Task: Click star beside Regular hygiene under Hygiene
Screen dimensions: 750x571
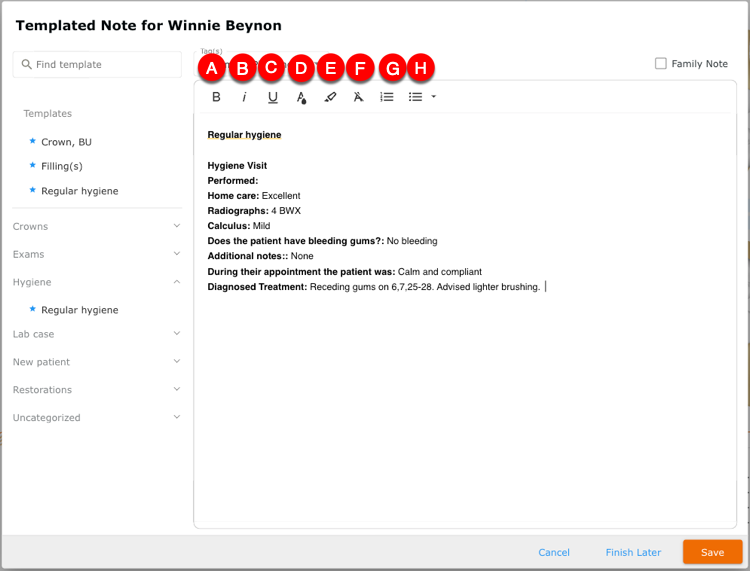Action: 33,309
